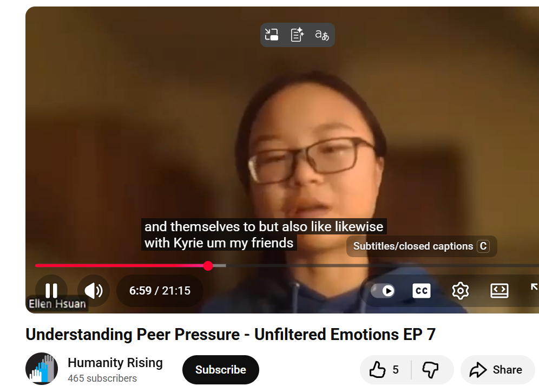Image resolution: width=539 pixels, height=392 pixels.
Task: Click the red progress bar scrubber
Action: tap(208, 265)
